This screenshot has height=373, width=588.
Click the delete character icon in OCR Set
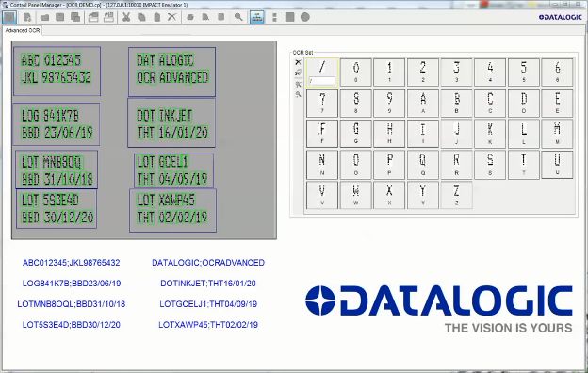298,62
